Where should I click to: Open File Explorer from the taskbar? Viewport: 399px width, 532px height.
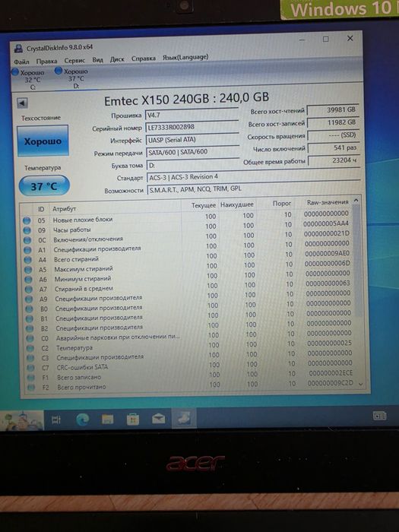[108, 420]
